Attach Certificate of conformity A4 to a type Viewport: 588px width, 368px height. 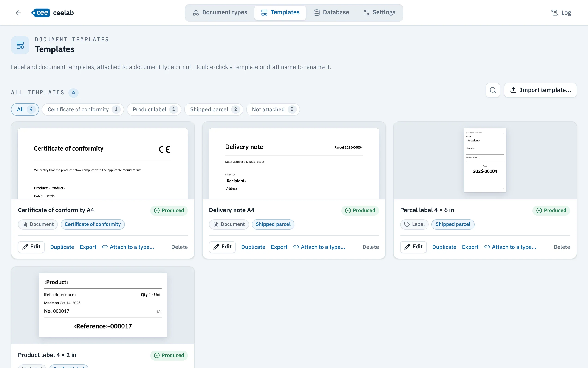128,247
